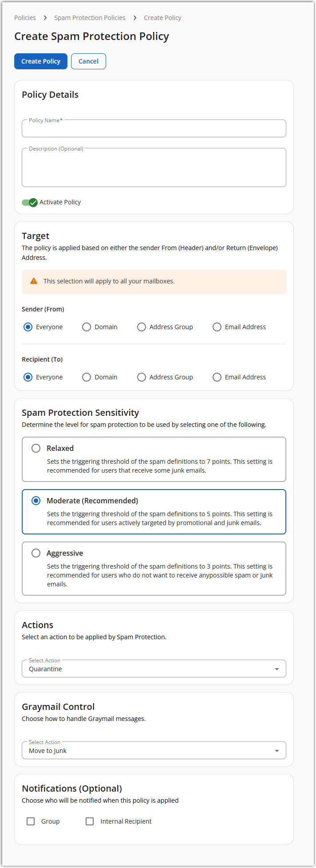Pick Address Group for Sender (From)
Viewport: 316px width, 868px height.
(141, 326)
